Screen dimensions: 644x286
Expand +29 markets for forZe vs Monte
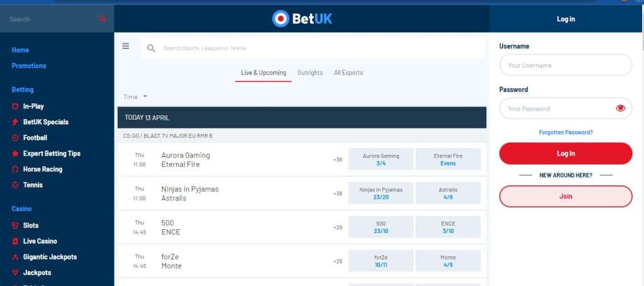338,261
